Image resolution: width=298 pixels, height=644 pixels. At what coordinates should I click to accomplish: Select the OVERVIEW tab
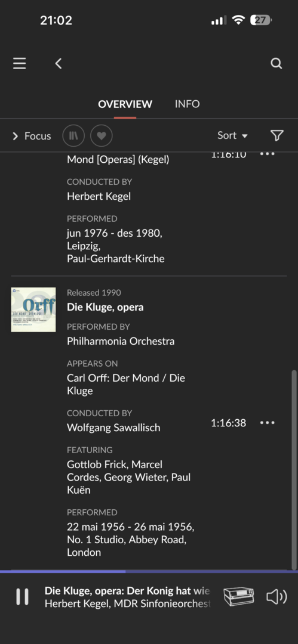coord(125,104)
